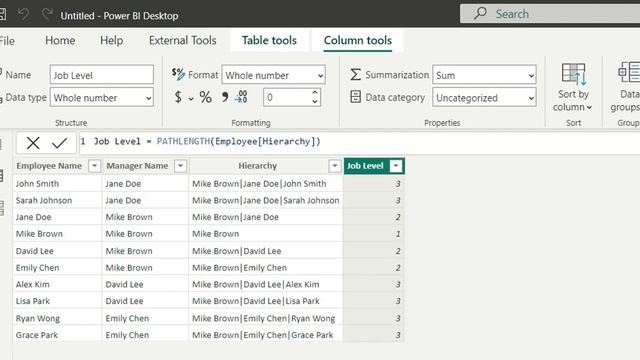The height and width of the screenshot is (360, 640).
Task: Click the Undo arrow icon
Action: (x=23, y=15)
